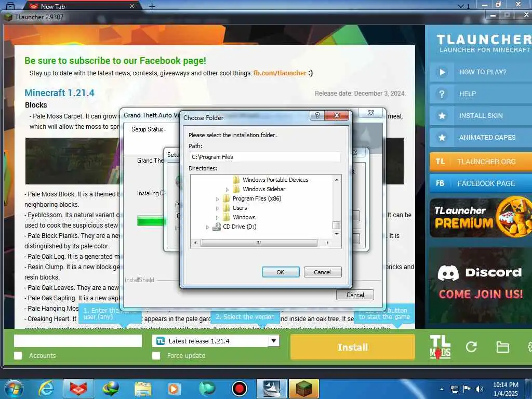This screenshot has width=532, height=399.
Task: Enable the Accounts checkbox
Action: point(18,355)
